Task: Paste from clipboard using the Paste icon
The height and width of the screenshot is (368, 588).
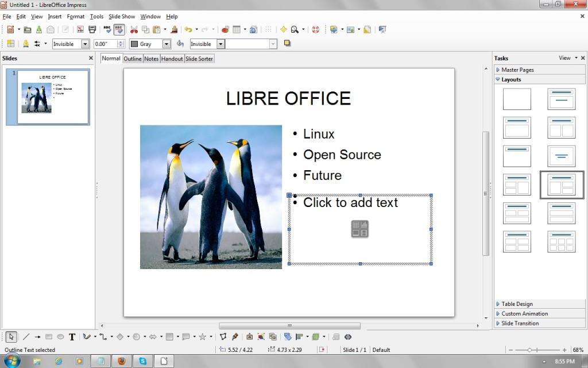Action: pos(157,30)
